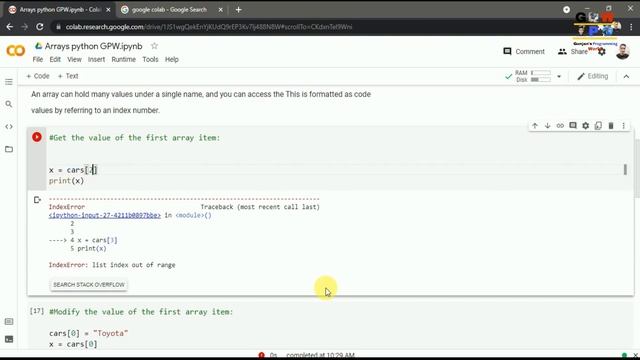
Task: Open code snippets sidebar panel
Action: point(9,127)
